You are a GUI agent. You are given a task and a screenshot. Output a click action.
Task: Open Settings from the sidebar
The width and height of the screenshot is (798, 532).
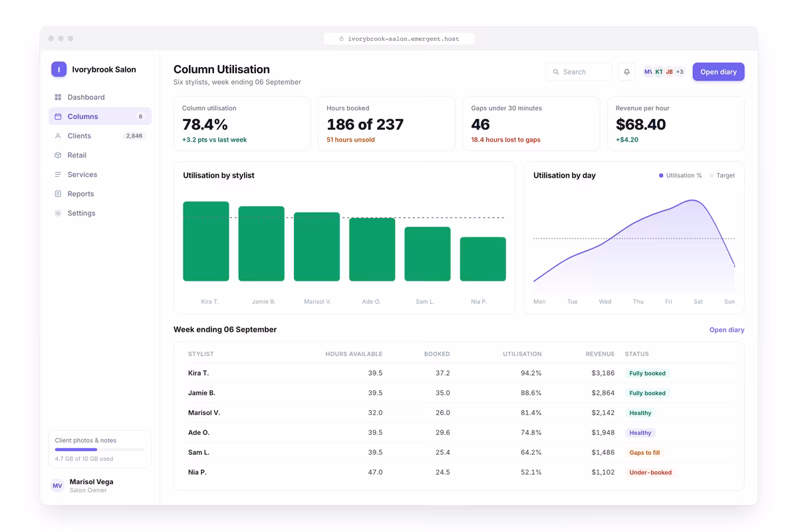[x=100, y=213]
